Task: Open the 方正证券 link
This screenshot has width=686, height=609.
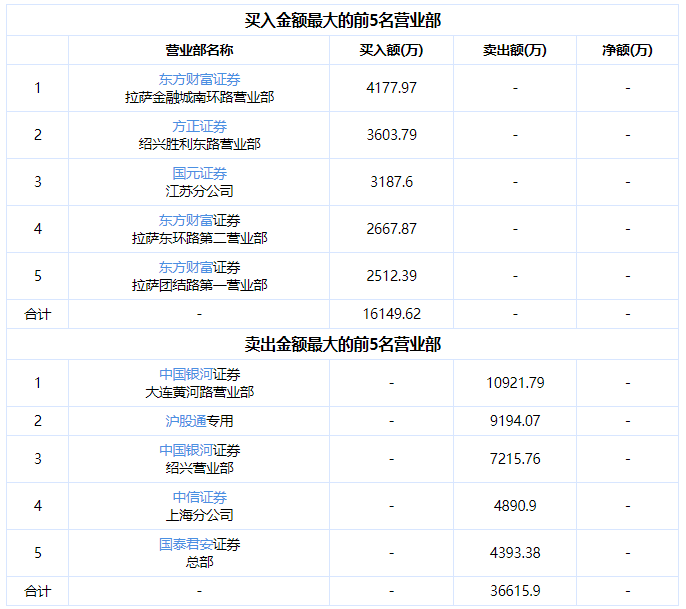Action: click(x=199, y=126)
